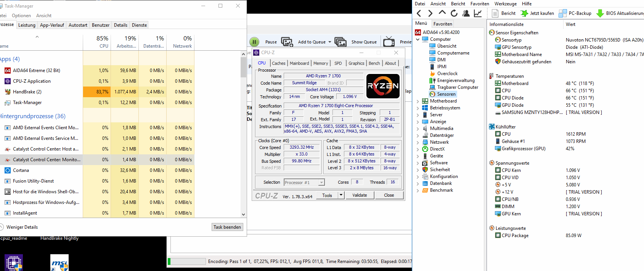Viewport: 644px width, 271px height.
Task: Click the Validate button in CPU-Z
Action: (360, 195)
